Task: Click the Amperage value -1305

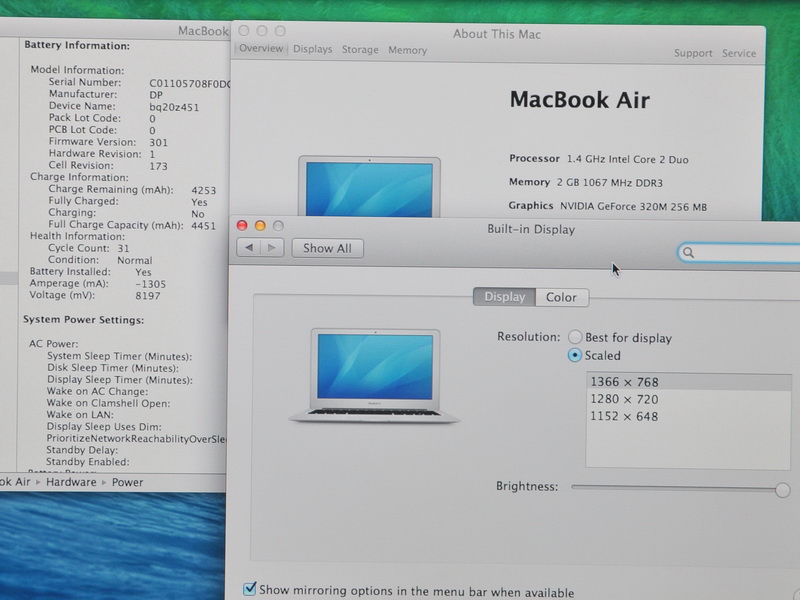Action: pos(151,284)
